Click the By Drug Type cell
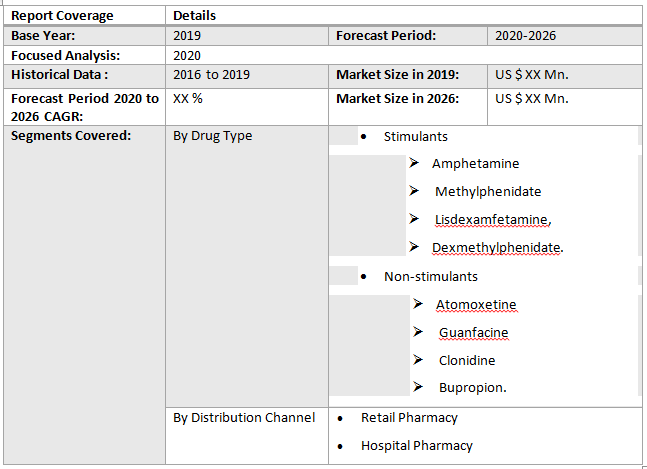This screenshot has height=469, width=647. click(213, 136)
